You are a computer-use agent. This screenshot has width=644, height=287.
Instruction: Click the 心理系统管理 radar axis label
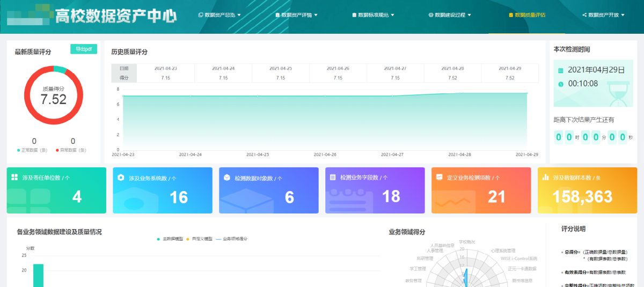pyautogui.click(x=503, y=251)
